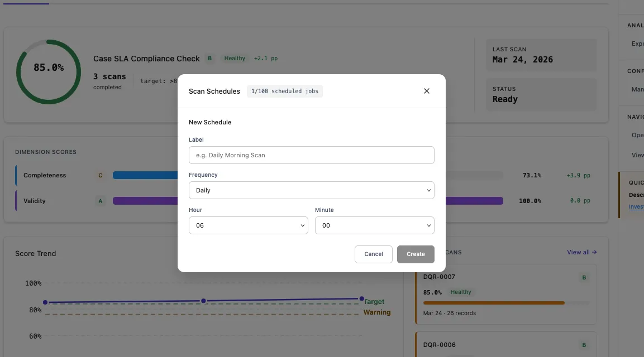Click the middle data point on the Score Trend

tap(203, 301)
